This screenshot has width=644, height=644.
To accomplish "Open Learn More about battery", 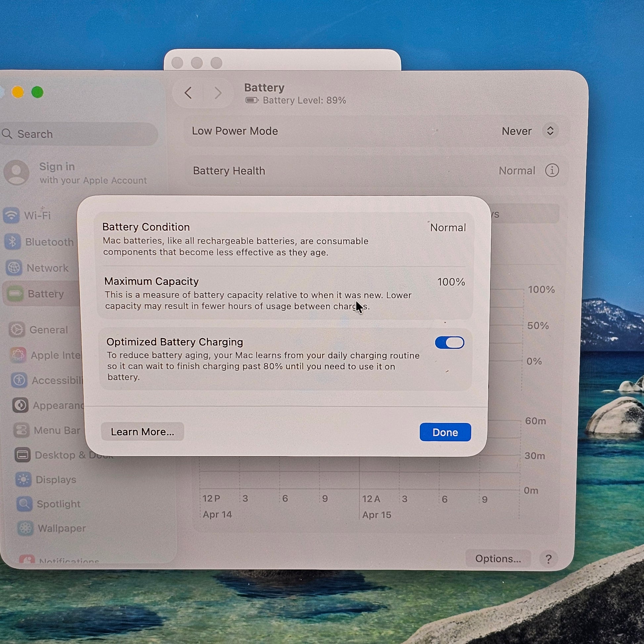I will [142, 432].
